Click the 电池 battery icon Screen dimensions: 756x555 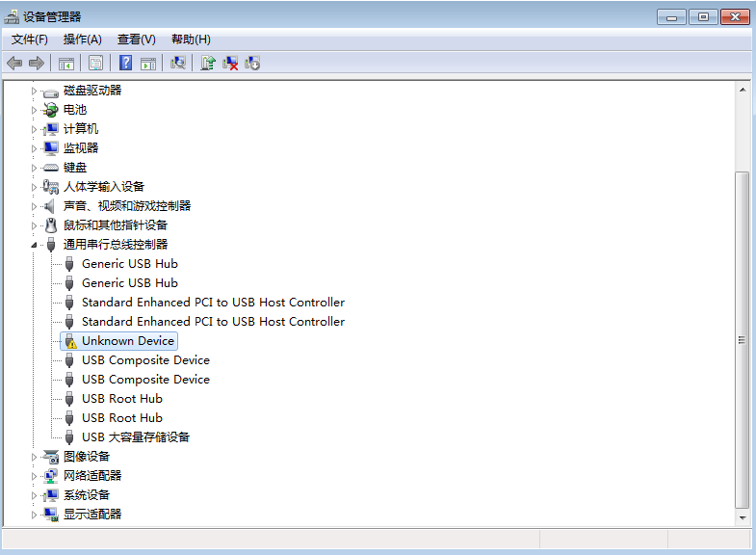click(50, 110)
